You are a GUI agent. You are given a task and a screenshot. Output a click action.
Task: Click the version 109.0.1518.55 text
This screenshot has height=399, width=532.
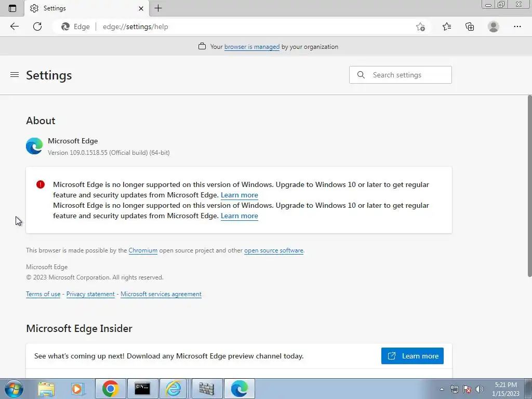[x=109, y=153]
